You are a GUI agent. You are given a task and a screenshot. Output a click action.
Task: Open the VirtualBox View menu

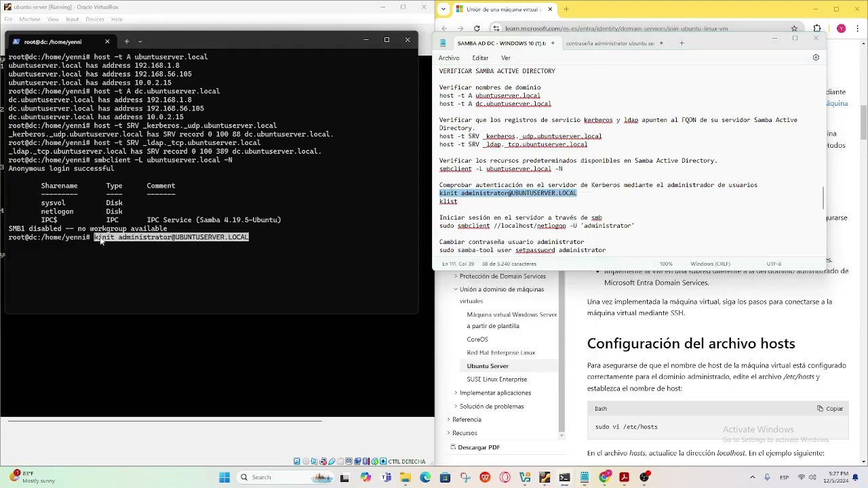point(53,19)
